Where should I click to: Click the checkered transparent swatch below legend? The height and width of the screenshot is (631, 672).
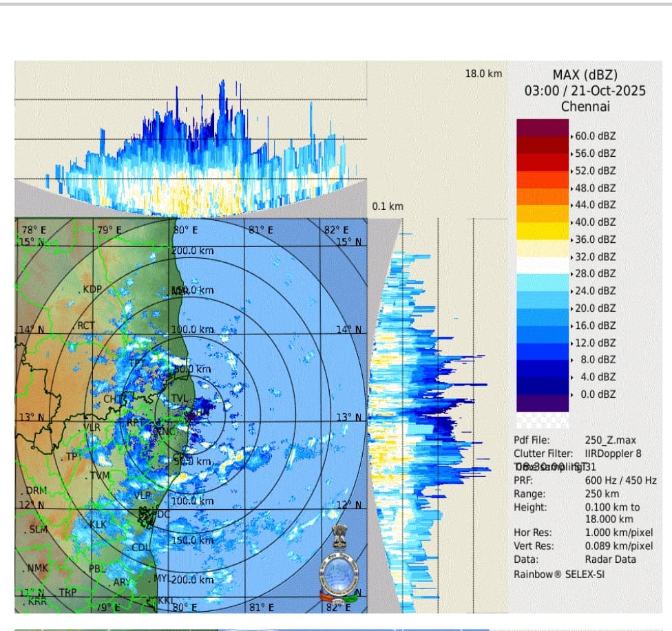pyautogui.click(x=543, y=420)
